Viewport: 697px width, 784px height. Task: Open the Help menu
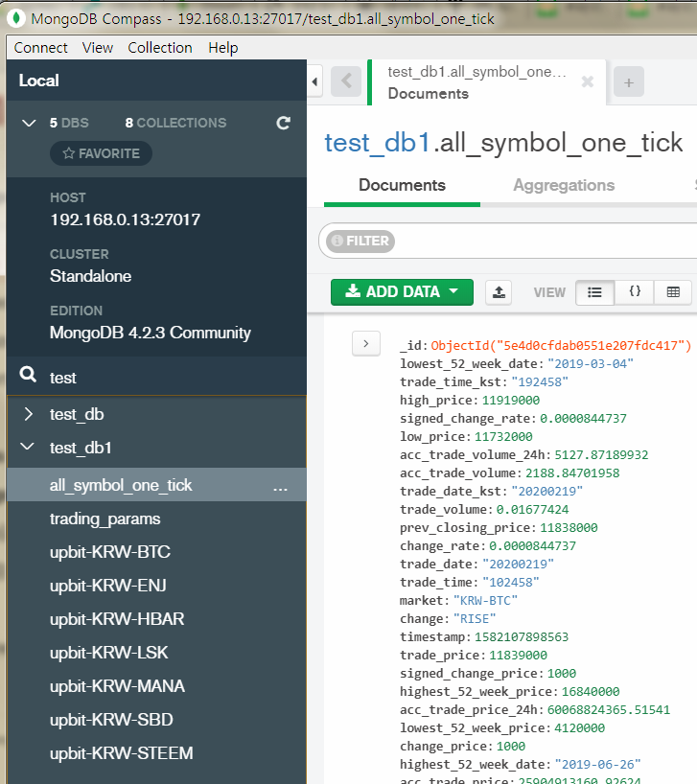click(223, 48)
